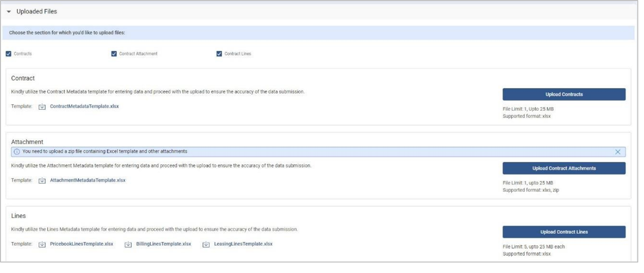Open ContractMetadataTemplate.xlsx template link
This screenshot has height=273, width=644.
click(x=84, y=106)
